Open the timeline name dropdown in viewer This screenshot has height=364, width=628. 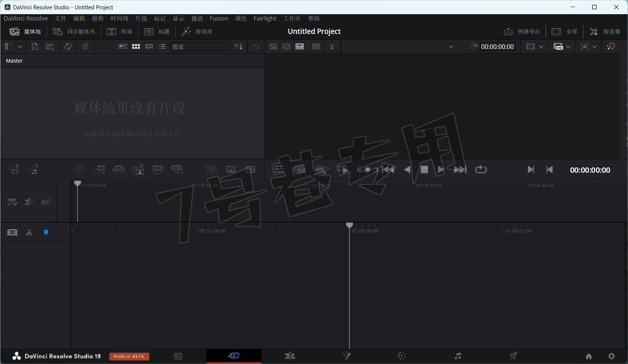[451, 47]
